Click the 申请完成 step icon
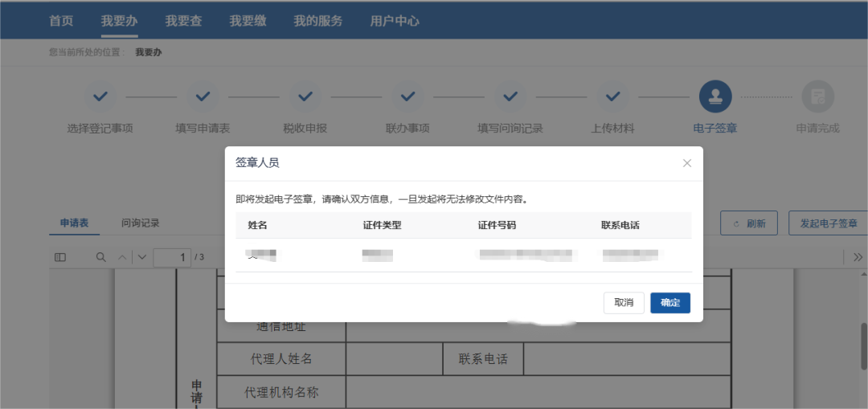868x409 pixels. coord(817,96)
